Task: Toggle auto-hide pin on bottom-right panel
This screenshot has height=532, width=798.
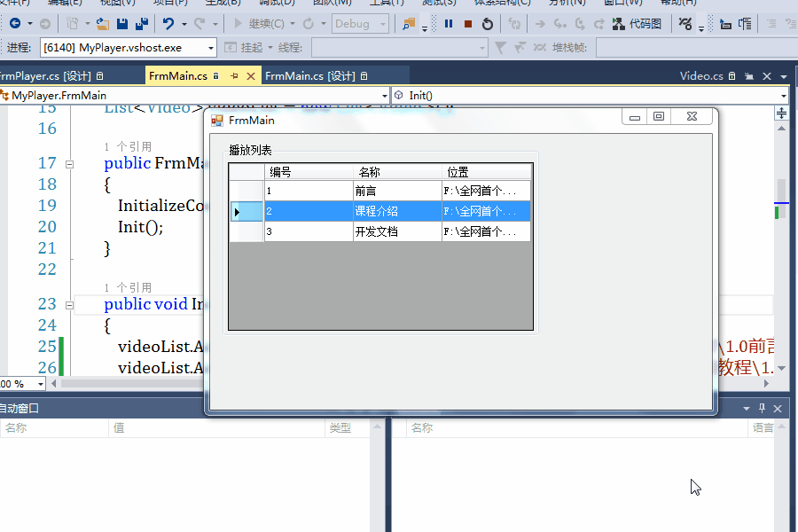Action: (x=762, y=408)
